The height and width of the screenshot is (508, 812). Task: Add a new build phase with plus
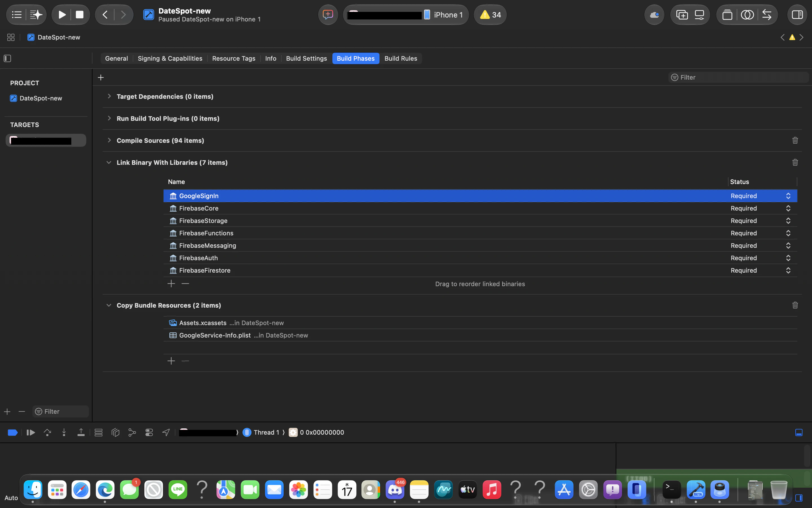coord(101,78)
